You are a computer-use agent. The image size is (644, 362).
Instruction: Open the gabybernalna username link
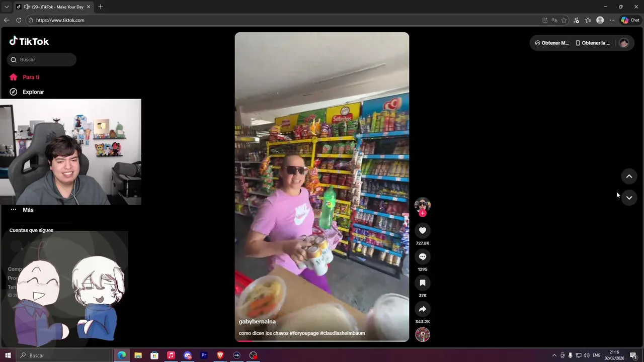click(257, 322)
